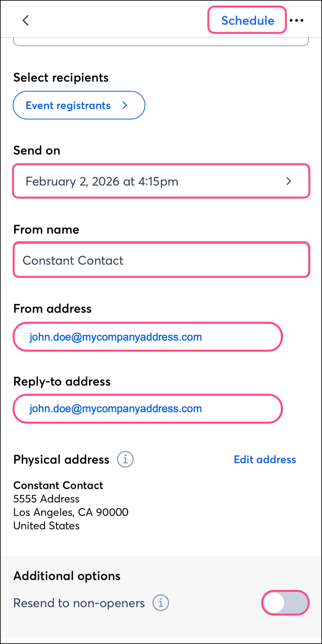Open the Reply-to address email selector
The width and height of the screenshot is (322, 644).
(x=148, y=409)
